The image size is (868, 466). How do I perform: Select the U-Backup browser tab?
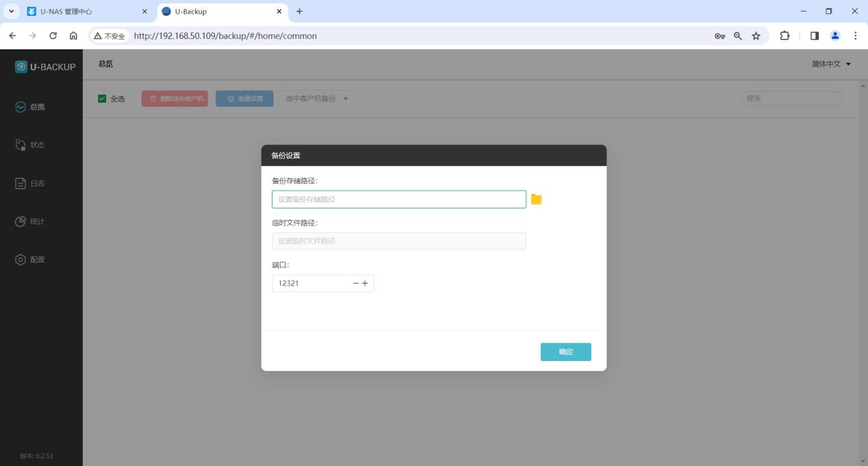tap(219, 12)
